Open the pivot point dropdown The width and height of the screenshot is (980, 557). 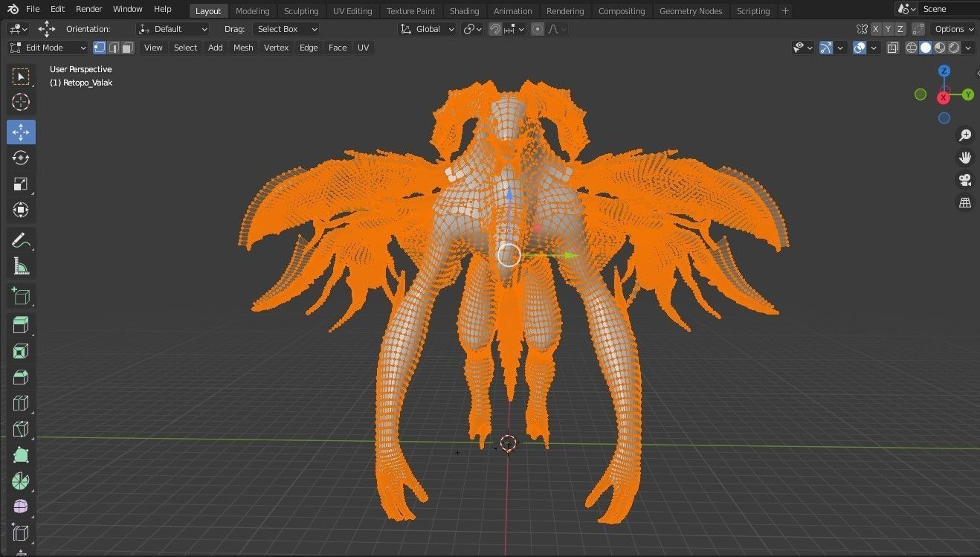472,29
